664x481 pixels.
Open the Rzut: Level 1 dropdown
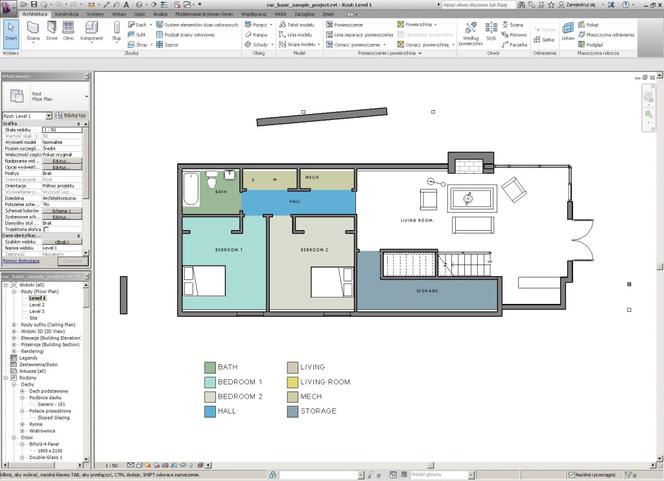[49, 116]
